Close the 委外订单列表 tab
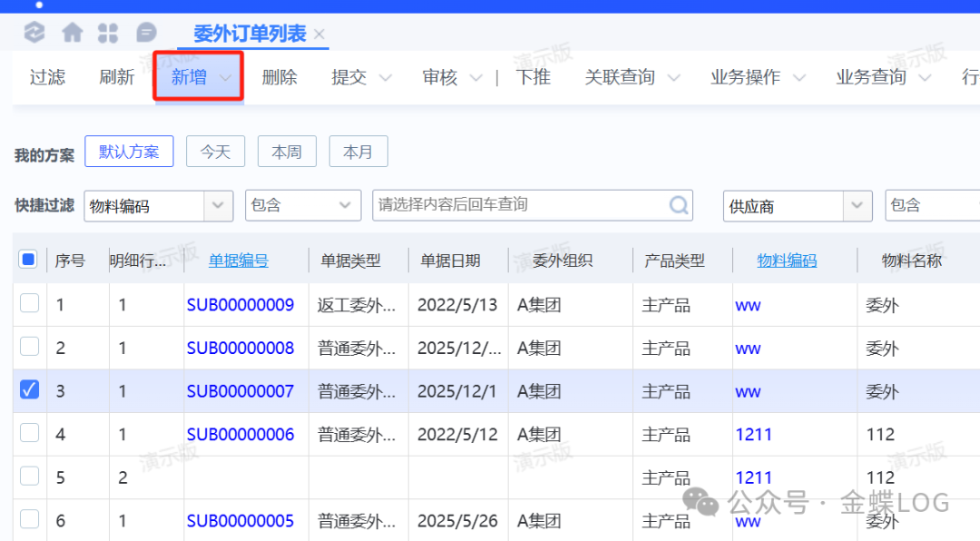The height and width of the screenshot is (541, 980). 319,34
